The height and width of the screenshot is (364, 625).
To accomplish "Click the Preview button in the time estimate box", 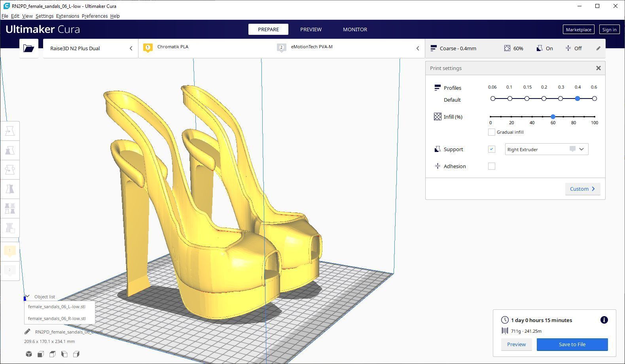I will pyautogui.click(x=516, y=344).
